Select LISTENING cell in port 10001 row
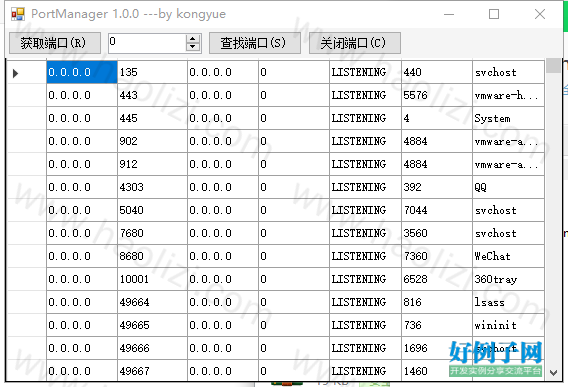 click(366, 279)
